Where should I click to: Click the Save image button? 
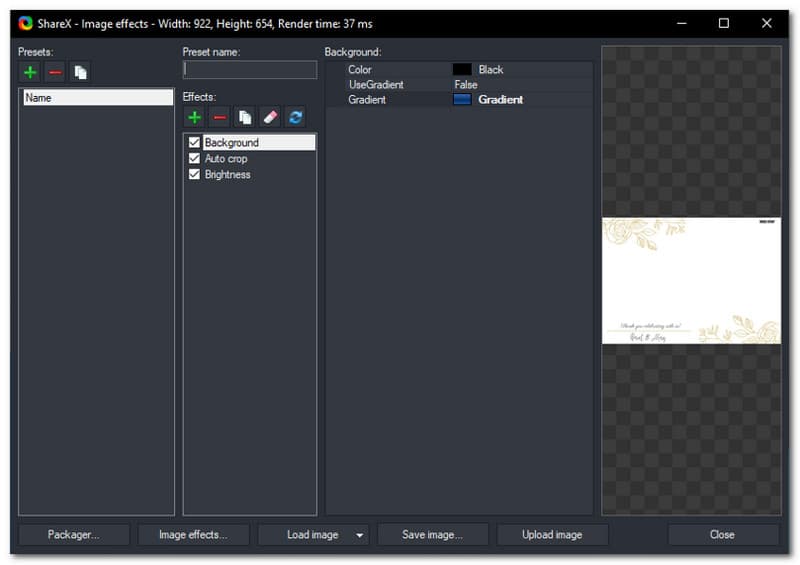pos(432,535)
